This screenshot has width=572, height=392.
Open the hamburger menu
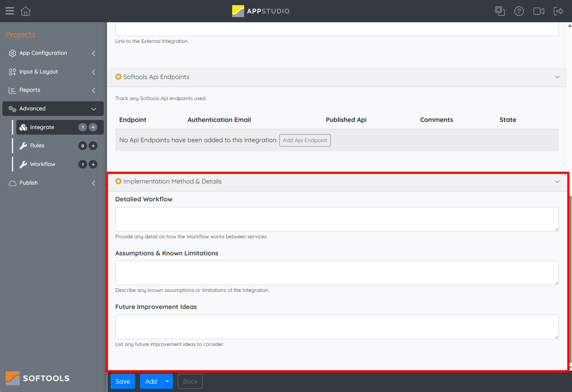(x=10, y=11)
